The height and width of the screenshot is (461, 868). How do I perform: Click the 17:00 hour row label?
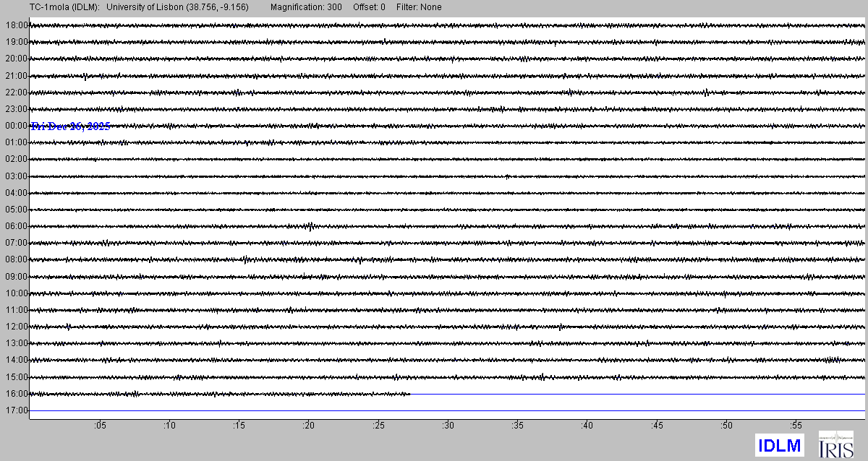point(15,410)
